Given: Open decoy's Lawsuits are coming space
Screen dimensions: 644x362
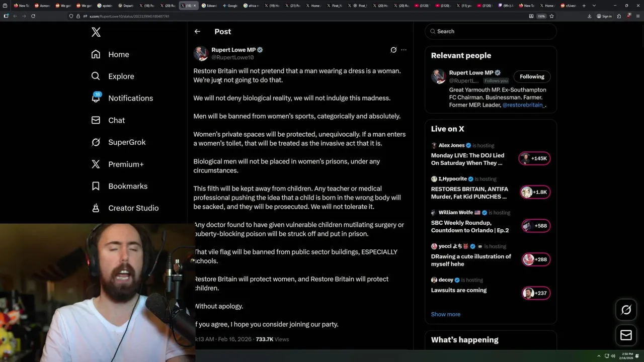Looking at the screenshot, I should pos(459,290).
